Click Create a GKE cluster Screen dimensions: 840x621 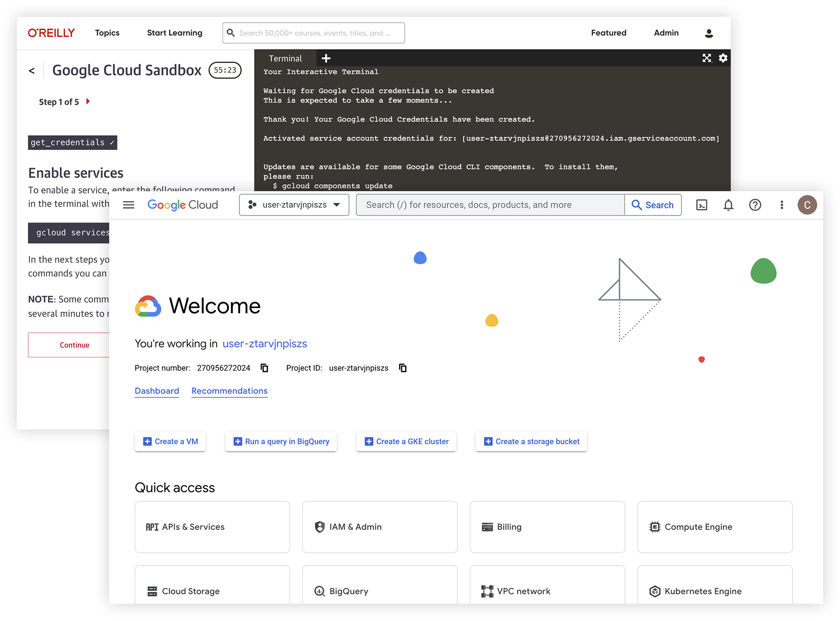[x=406, y=442]
